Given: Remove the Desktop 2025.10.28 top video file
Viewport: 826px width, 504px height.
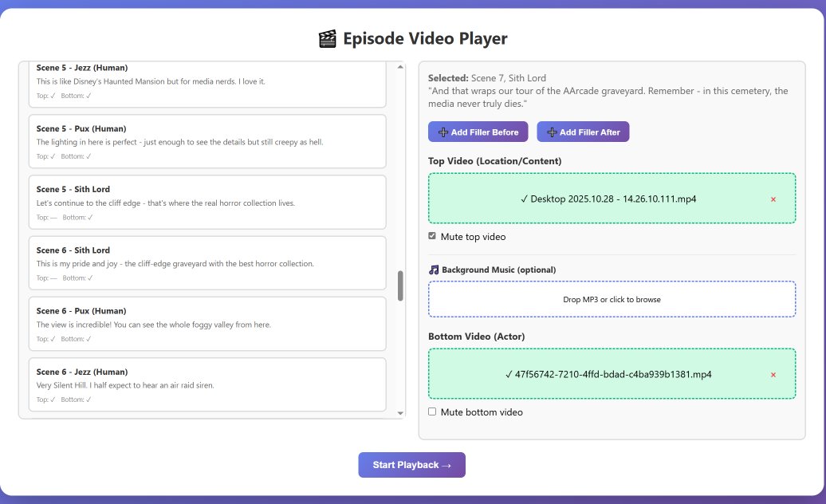Looking at the screenshot, I should click(773, 199).
